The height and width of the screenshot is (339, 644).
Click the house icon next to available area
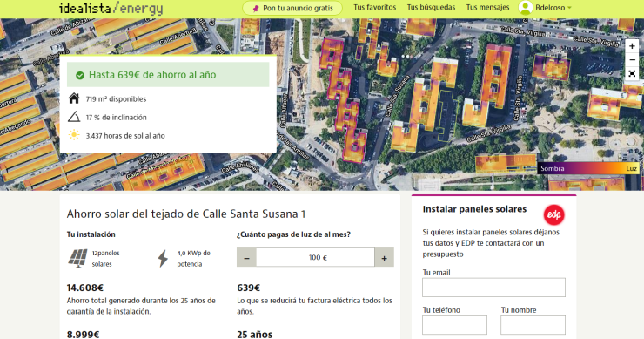(x=74, y=98)
